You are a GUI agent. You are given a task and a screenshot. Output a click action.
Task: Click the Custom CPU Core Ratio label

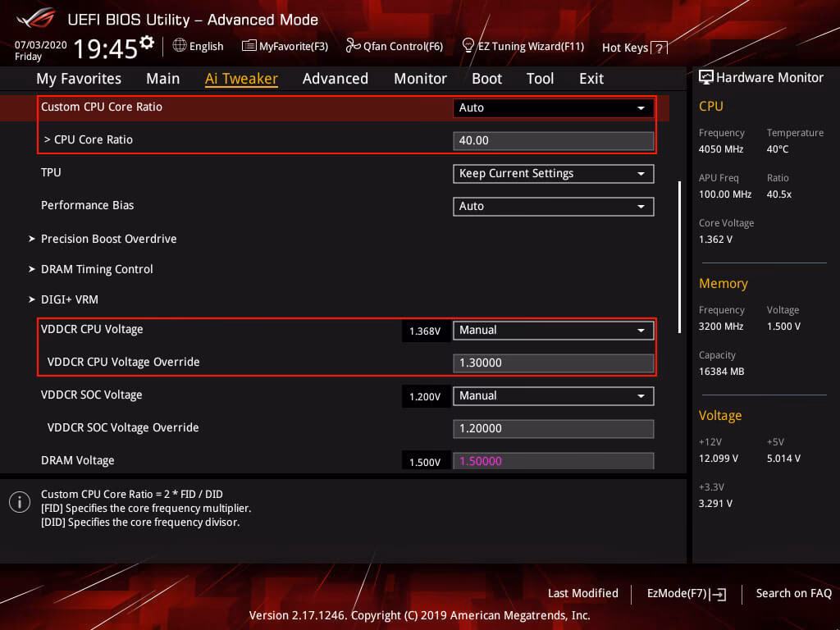[101, 107]
